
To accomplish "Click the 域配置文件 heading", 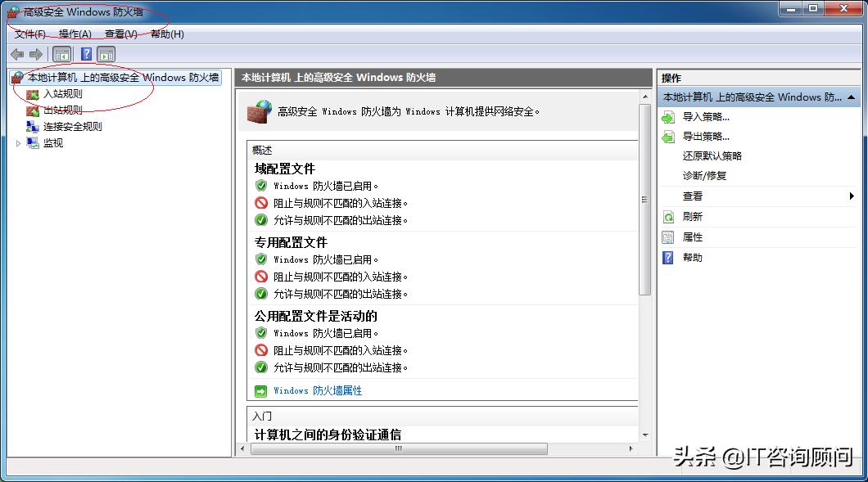I will 284,169.
